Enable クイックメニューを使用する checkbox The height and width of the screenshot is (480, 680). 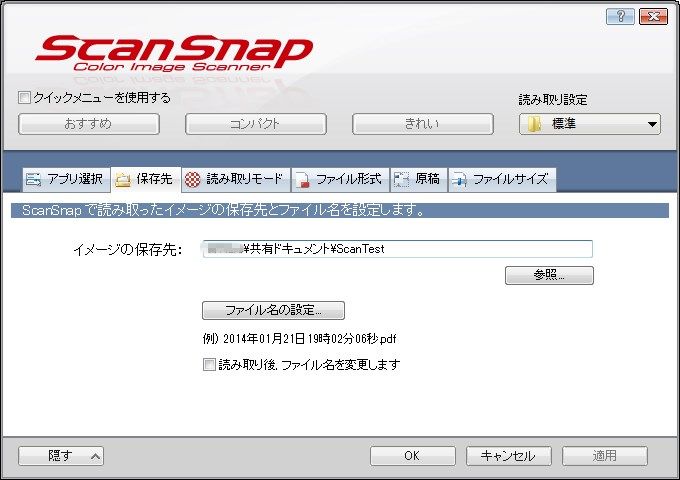(24, 97)
